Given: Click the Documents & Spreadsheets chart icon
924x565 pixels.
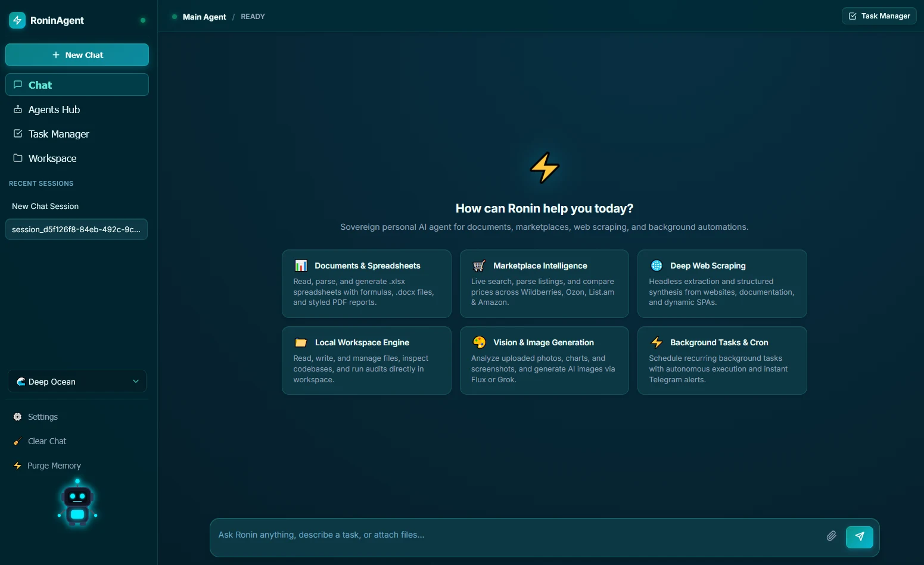Looking at the screenshot, I should [x=301, y=266].
